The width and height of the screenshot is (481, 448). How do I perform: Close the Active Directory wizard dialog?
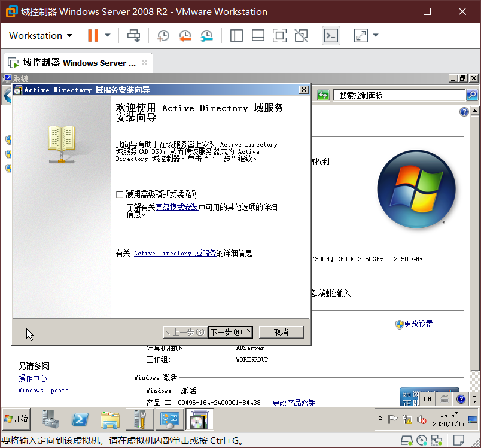[304, 90]
